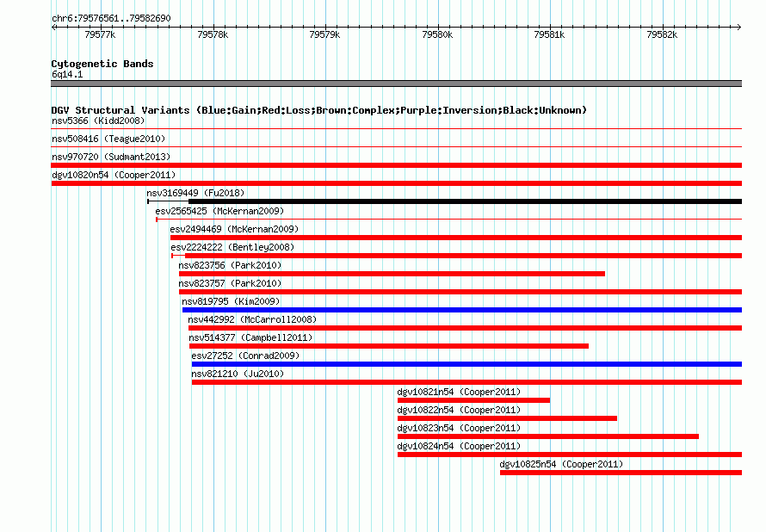Click the 79581k ruler position
This screenshot has width=766, height=532.
tap(550, 34)
